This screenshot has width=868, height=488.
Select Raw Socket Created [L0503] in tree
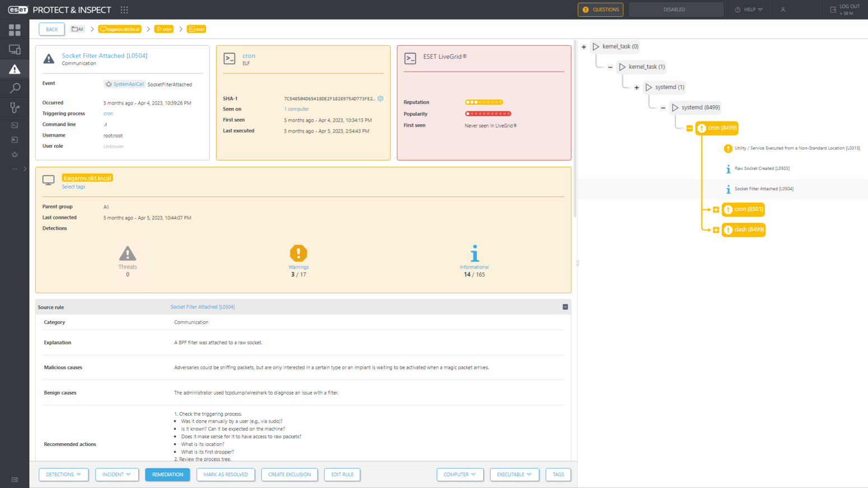762,168
